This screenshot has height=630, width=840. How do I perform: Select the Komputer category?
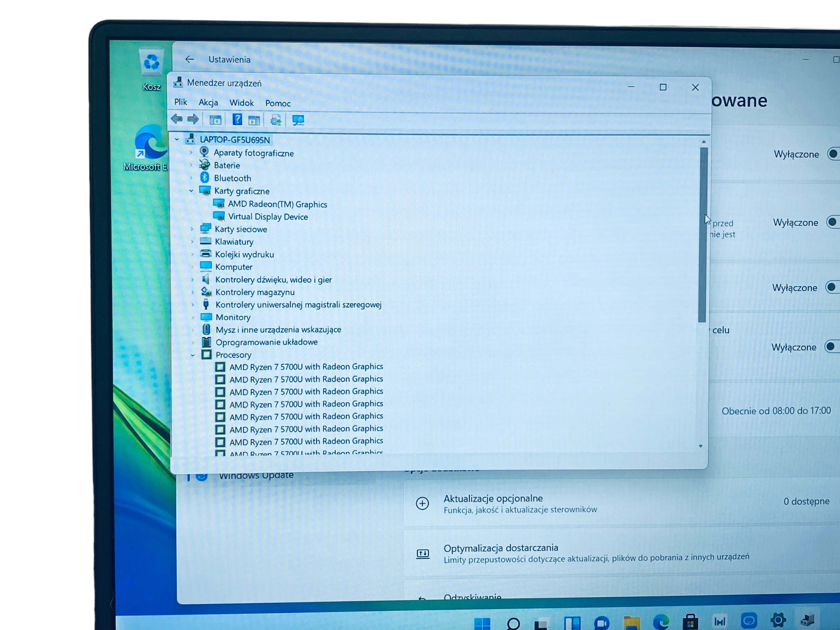coord(234,267)
